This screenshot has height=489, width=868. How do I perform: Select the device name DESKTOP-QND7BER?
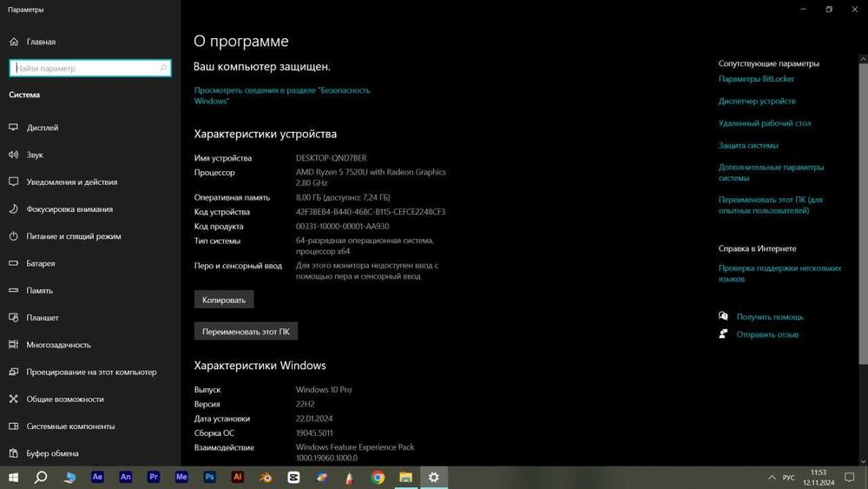(331, 158)
